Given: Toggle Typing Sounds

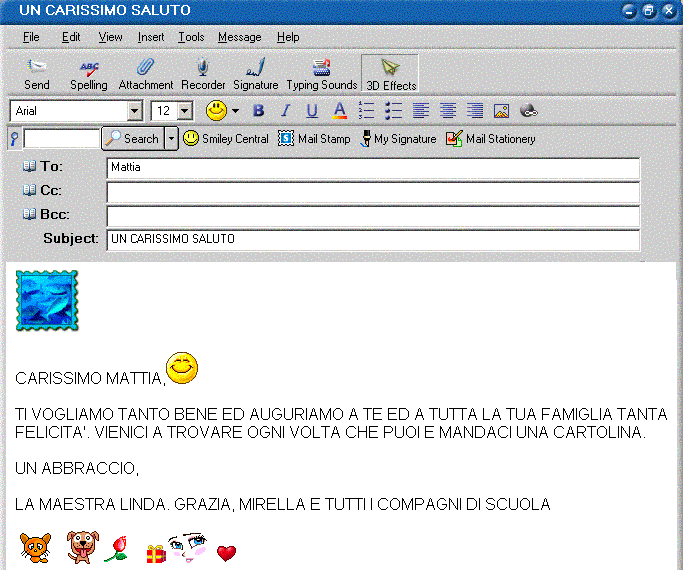Looking at the screenshot, I should 321,74.
